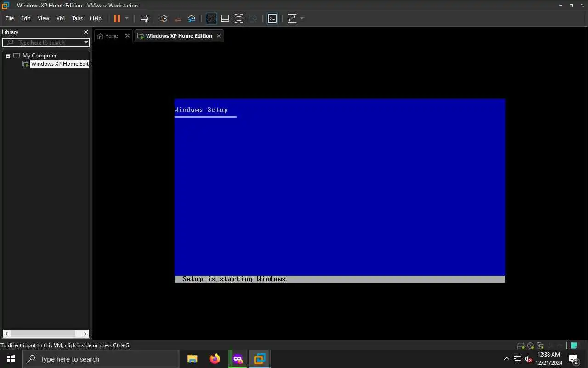The height and width of the screenshot is (368, 588).
Task: Click the library scrollbar left arrow
Action: 6,333
